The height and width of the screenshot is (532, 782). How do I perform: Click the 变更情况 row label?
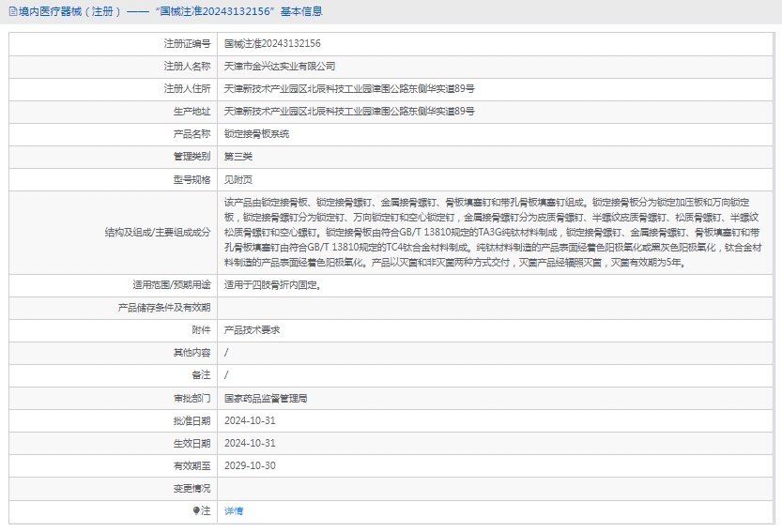point(192,489)
